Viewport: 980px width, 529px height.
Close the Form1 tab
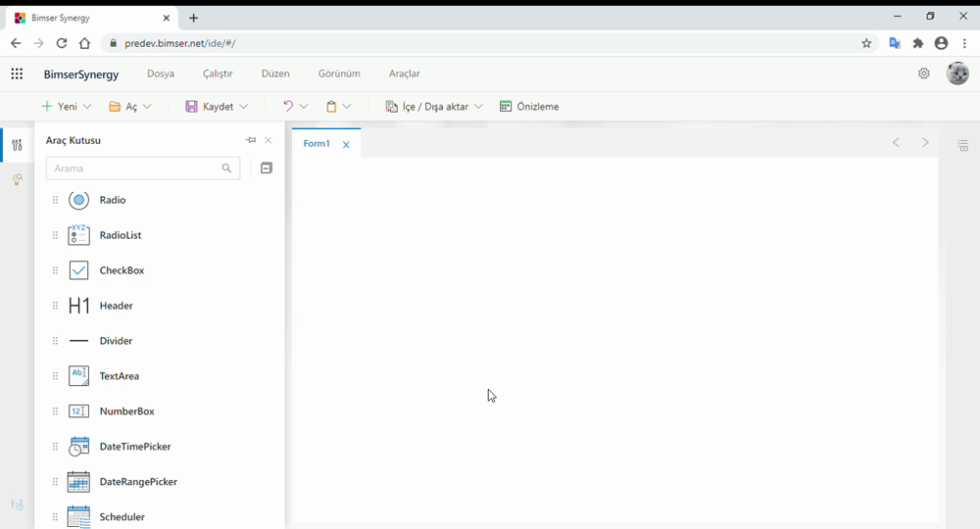(x=346, y=145)
